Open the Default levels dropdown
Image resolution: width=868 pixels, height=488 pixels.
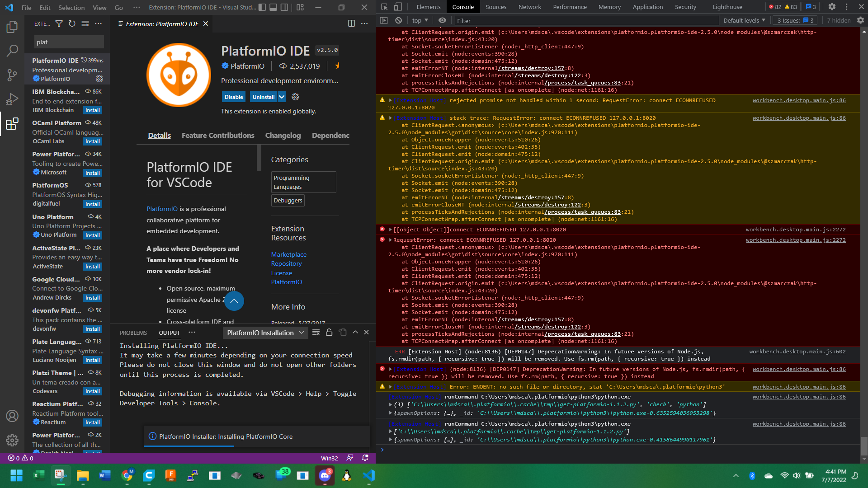click(744, 20)
